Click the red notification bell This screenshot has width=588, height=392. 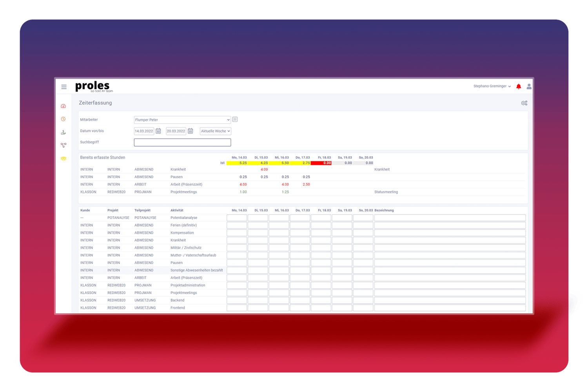(x=519, y=87)
